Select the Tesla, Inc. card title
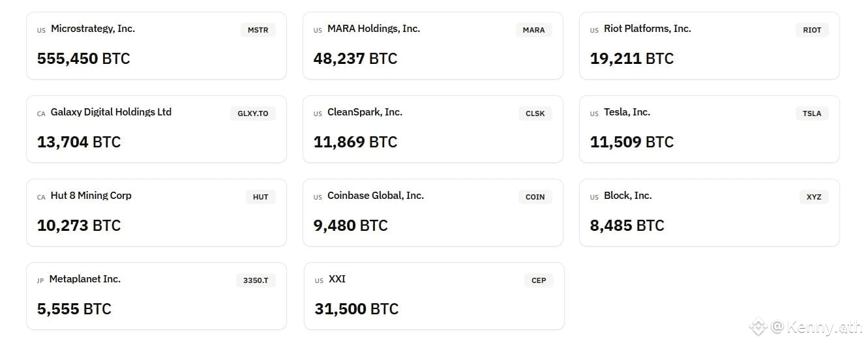The height and width of the screenshot is (343, 868). (627, 112)
